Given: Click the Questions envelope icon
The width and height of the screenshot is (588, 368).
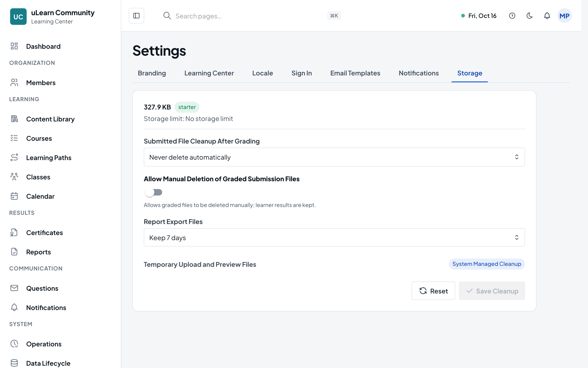Looking at the screenshot, I should click(14, 288).
